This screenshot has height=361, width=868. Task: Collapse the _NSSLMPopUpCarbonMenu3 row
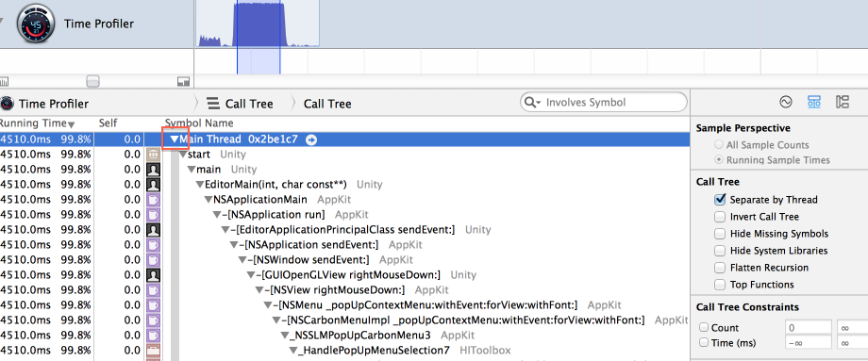click(x=286, y=335)
